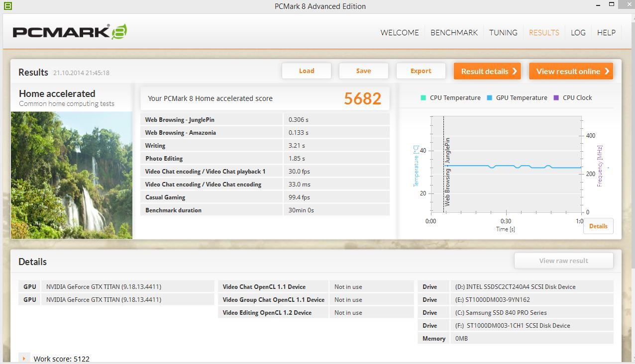635x364 pixels.
Task: Click the first GPU GTX TITAN entry
Action: 116,286
